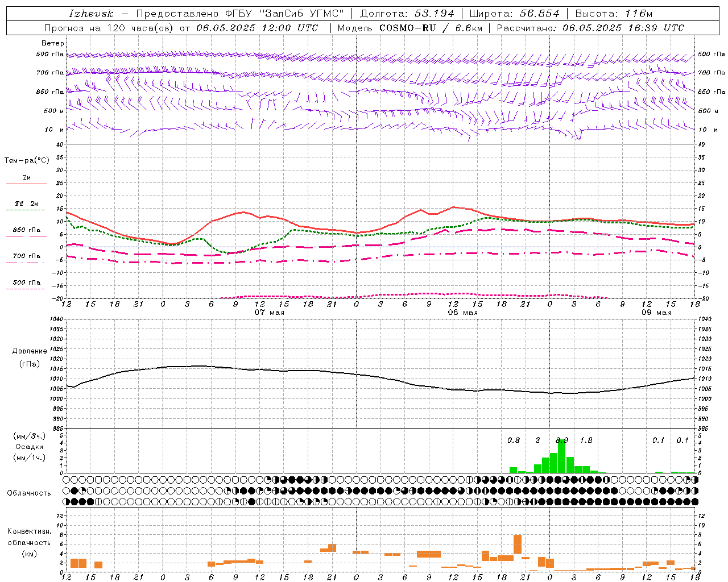Select the 850 гПа temperature legend entry
The width and height of the screenshot is (728, 582).
(27, 230)
